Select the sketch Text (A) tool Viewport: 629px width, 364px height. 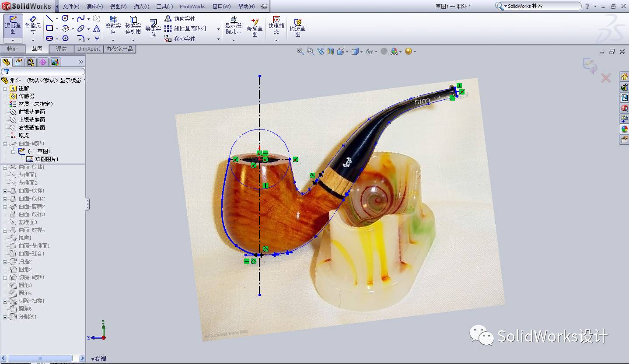(97, 28)
